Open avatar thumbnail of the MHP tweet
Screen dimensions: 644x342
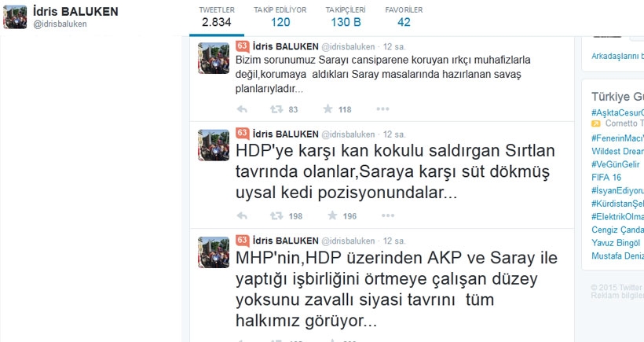click(214, 252)
